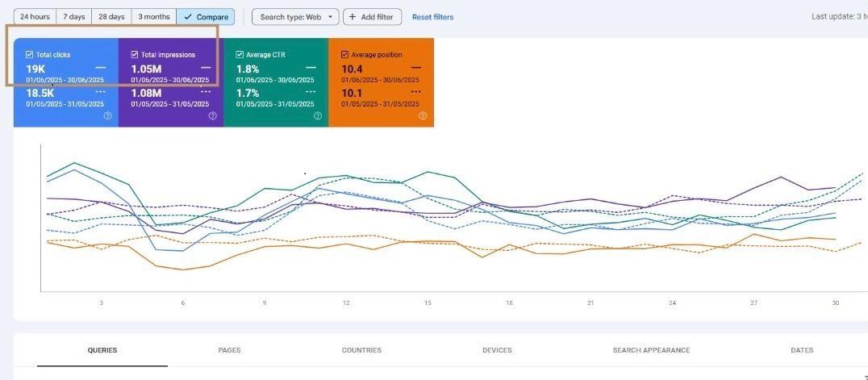Switch to the Pages tab
868x380 pixels.
[x=229, y=350]
